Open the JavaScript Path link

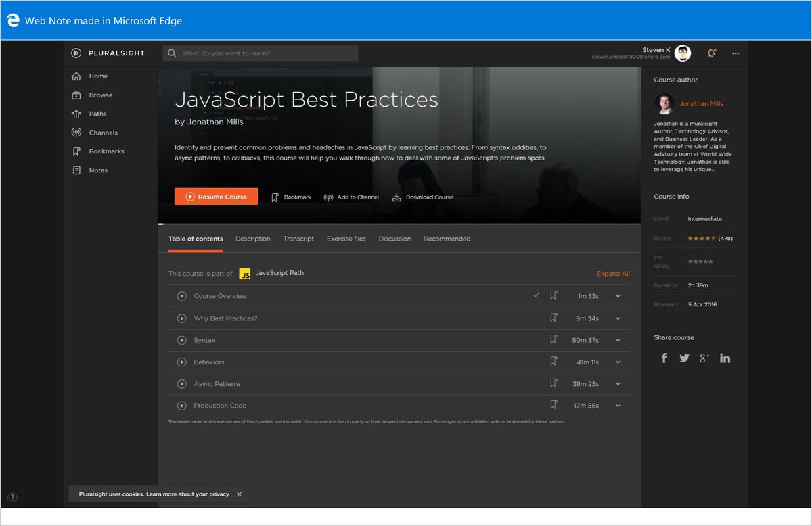279,273
